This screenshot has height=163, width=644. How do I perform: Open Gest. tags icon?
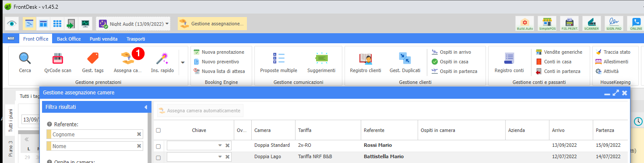[x=93, y=62]
